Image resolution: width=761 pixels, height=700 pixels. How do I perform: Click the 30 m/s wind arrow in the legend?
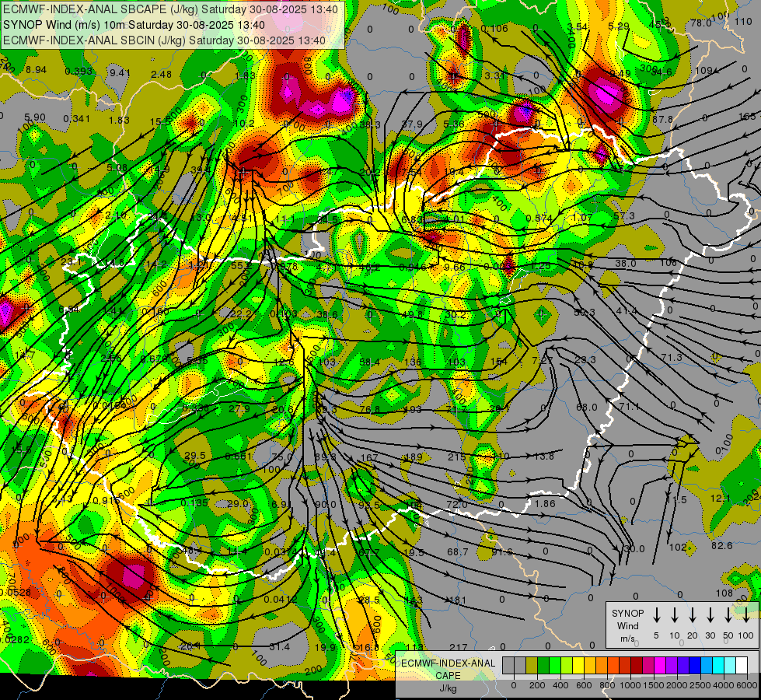click(x=710, y=615)
